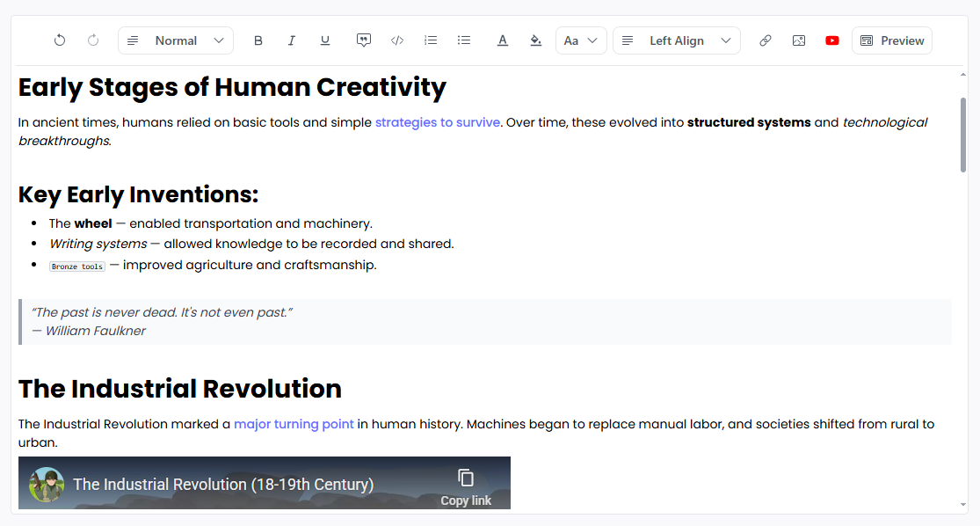Toggle underline formatting
Viewport: 980px width, 526px height.
tap(324, 40)
